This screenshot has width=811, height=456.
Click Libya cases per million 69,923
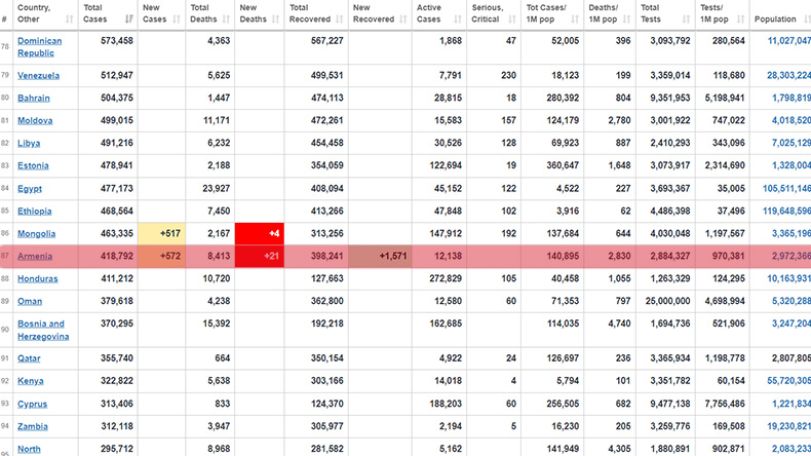point(565,143)
